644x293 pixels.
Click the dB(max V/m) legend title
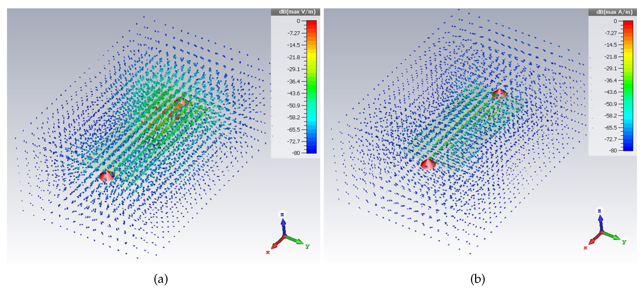coord(297,12)
